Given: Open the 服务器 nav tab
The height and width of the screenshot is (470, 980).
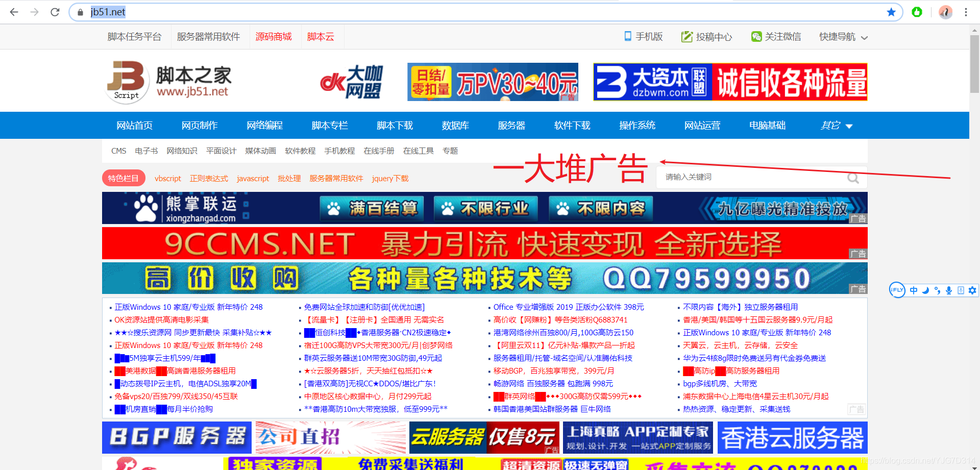Looking at the screenshot, I should coord(511,126).
